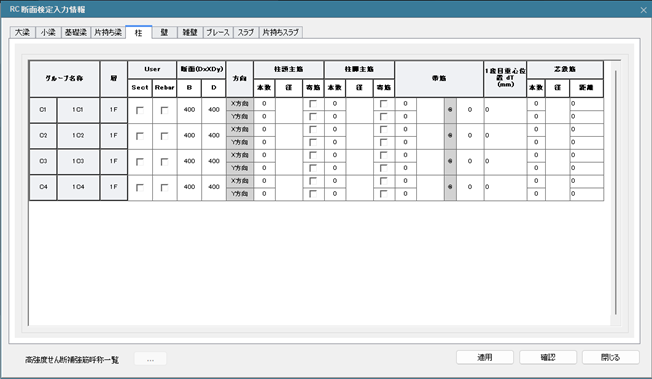652x379 pixels.
Task: Open the 大梁 tab
Action: [x=22, y=32]
